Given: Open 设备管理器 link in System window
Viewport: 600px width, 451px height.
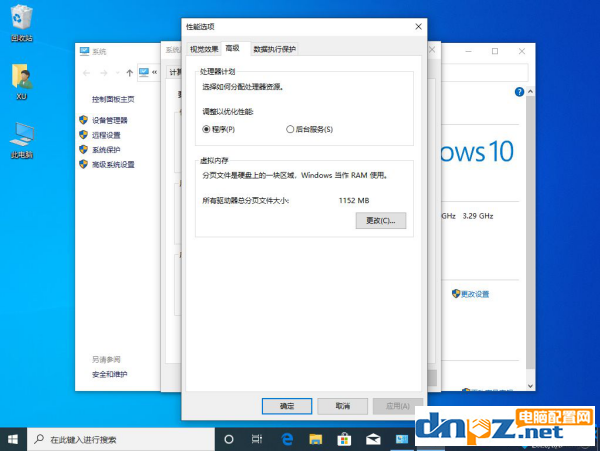Looking at the screenshot, I should [x=109, y=120].
